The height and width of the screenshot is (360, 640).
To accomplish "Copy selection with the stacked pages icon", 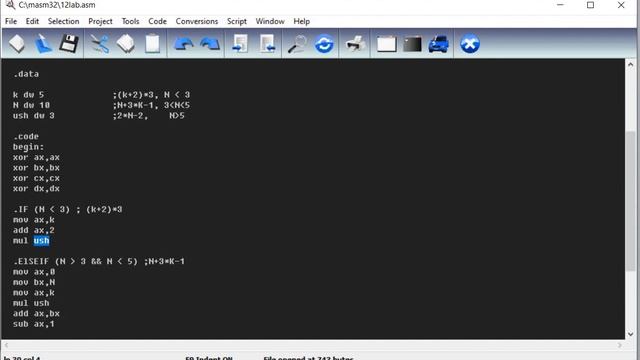I will click(125, 44).
